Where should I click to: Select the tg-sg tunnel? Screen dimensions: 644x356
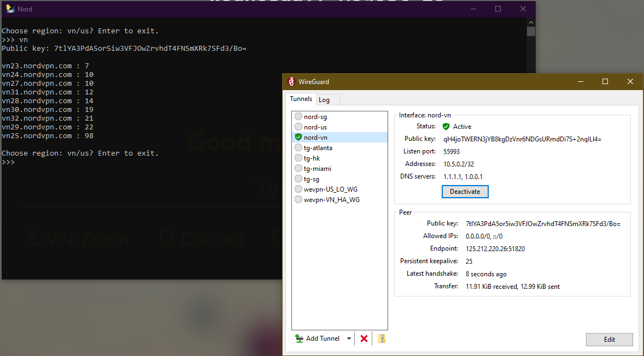[x=339, y=179]
